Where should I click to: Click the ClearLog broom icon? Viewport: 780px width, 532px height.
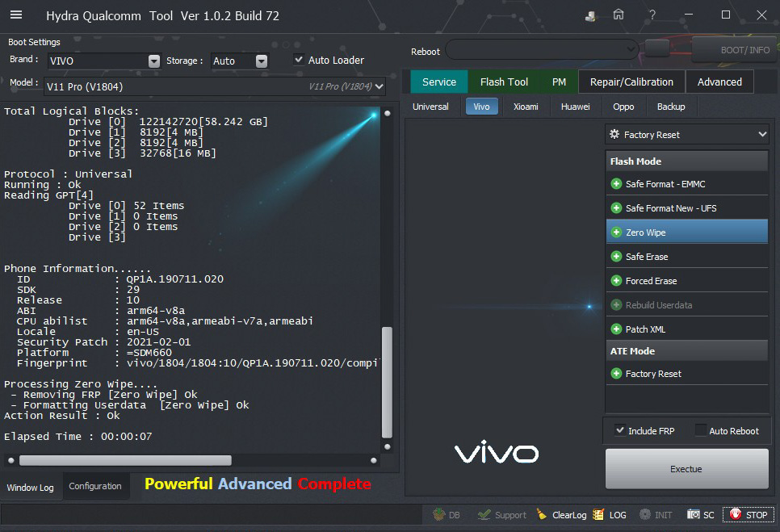click(x=542, y=514)
